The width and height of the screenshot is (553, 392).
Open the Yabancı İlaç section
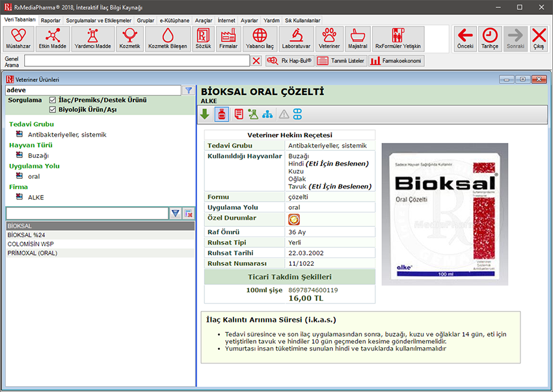tap(260, 38)
